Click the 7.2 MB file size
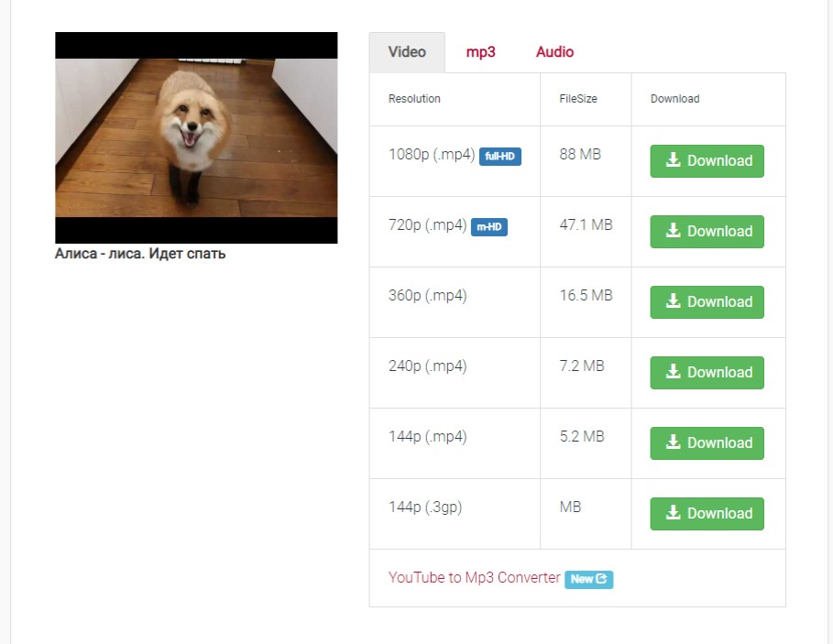833x644 pixels. click(582, 366)
